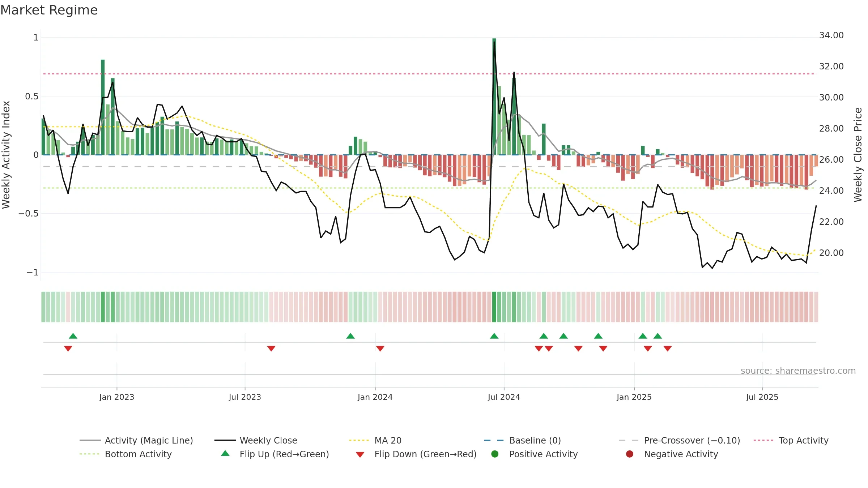Toggle the Weekly Close legend entry
This screenshot has height=488, width=868.
[x=256, y=440]
